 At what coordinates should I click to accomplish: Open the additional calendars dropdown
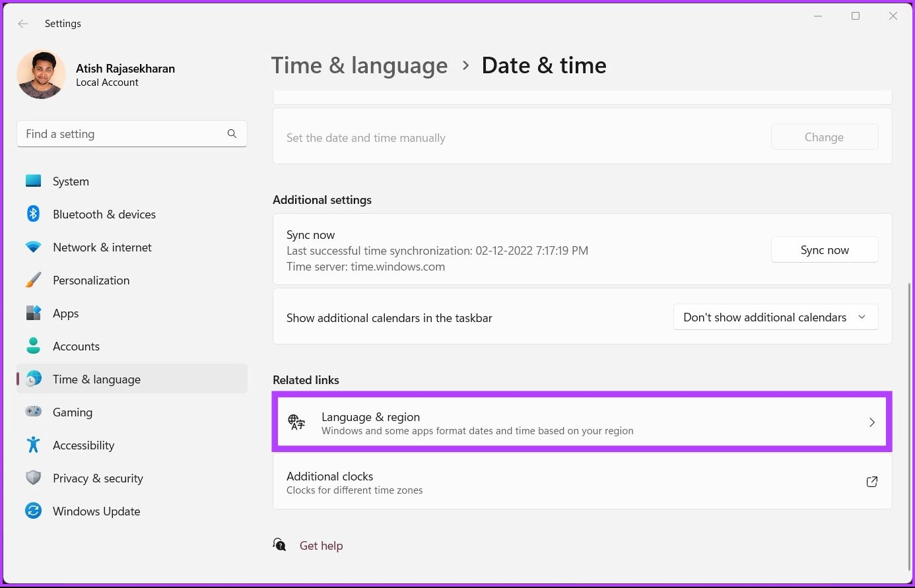point(775,317)
